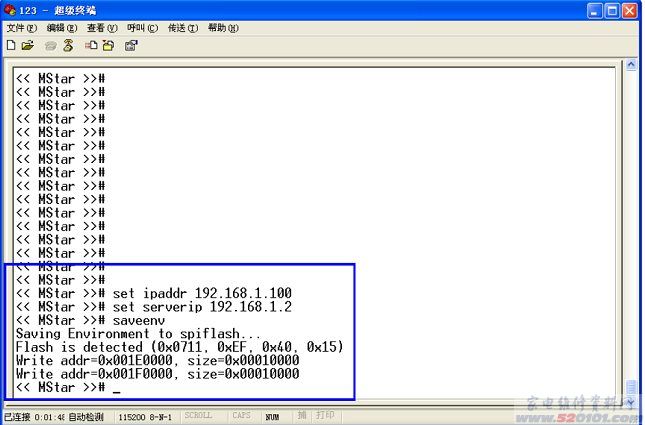
Task: Click the Disconnect toolbar icon
Action: pyautogui.click(x=68, y=45)
